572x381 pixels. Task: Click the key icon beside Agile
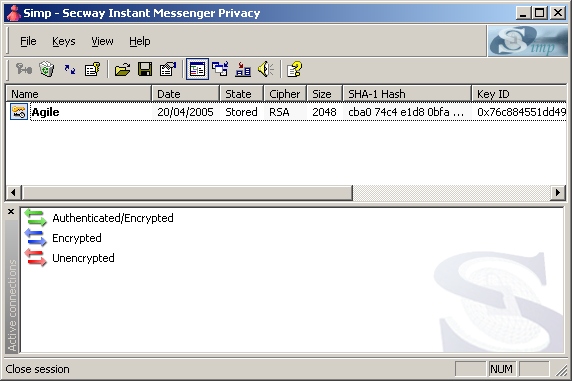click(19, 112)
